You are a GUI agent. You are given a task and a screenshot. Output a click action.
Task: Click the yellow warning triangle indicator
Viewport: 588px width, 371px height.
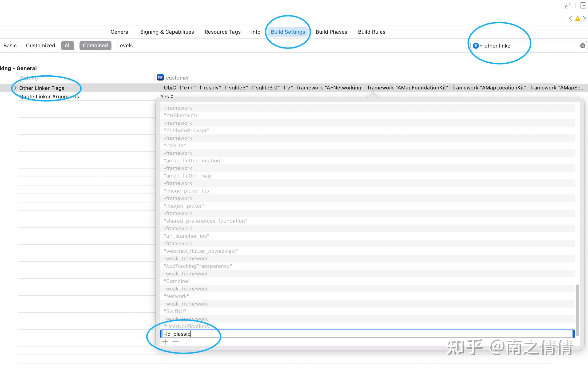click(x=577, y=19)
